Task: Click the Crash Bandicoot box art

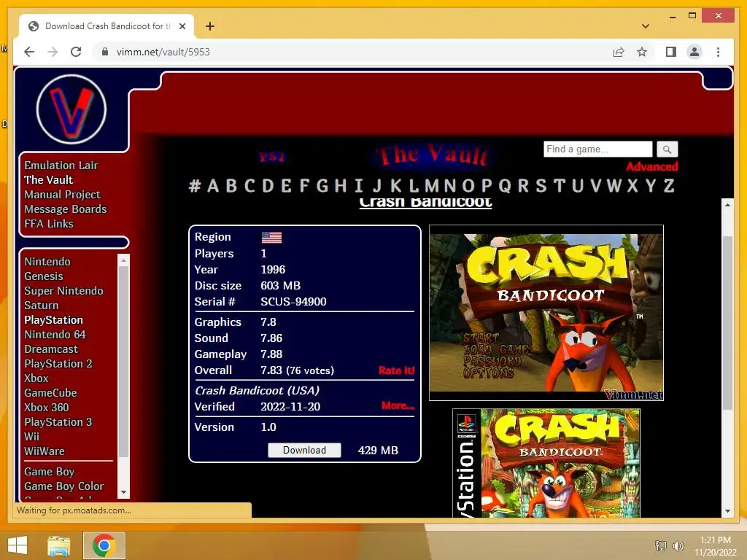Action: 546,463
